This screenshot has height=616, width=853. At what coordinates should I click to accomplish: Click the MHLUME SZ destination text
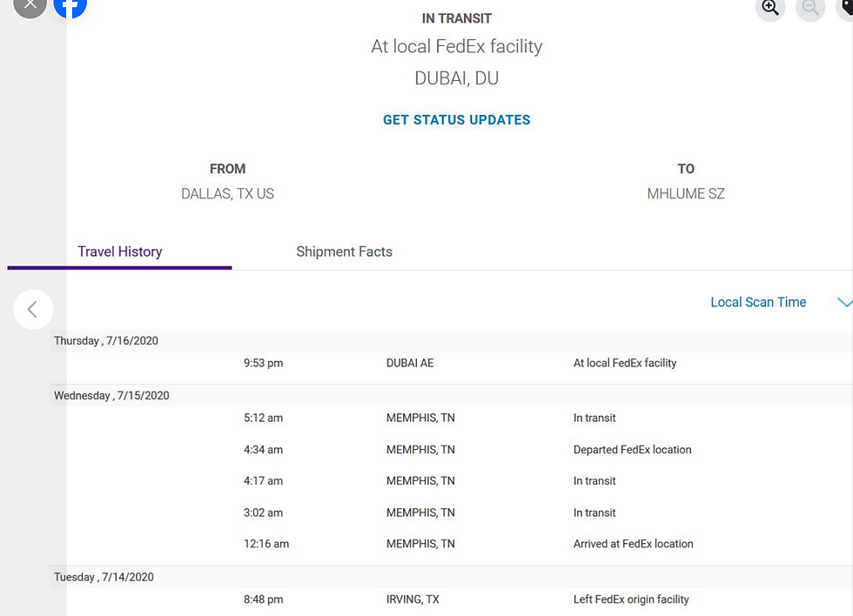point(686,193)
